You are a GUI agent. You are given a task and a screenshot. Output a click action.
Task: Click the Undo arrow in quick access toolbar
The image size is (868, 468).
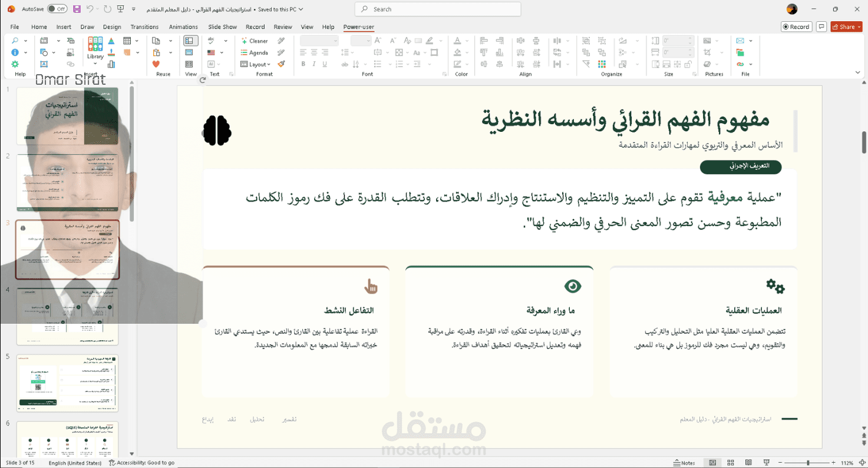point(90,9)
